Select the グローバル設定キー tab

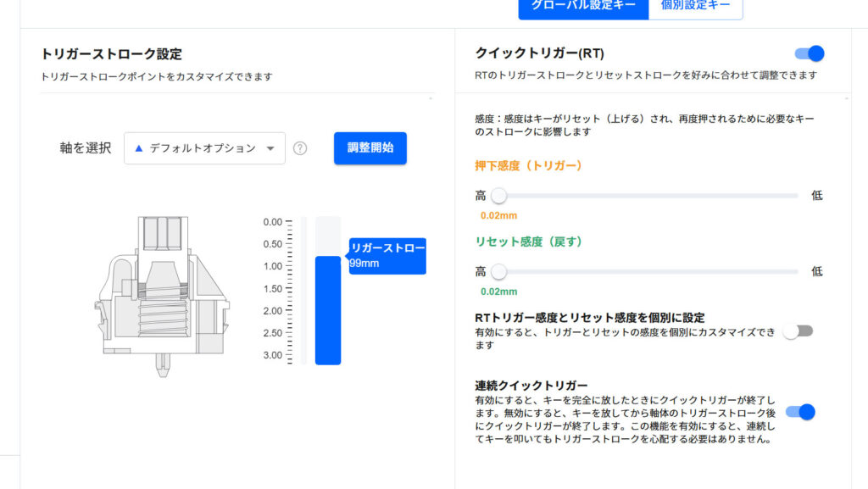(583, 5)
